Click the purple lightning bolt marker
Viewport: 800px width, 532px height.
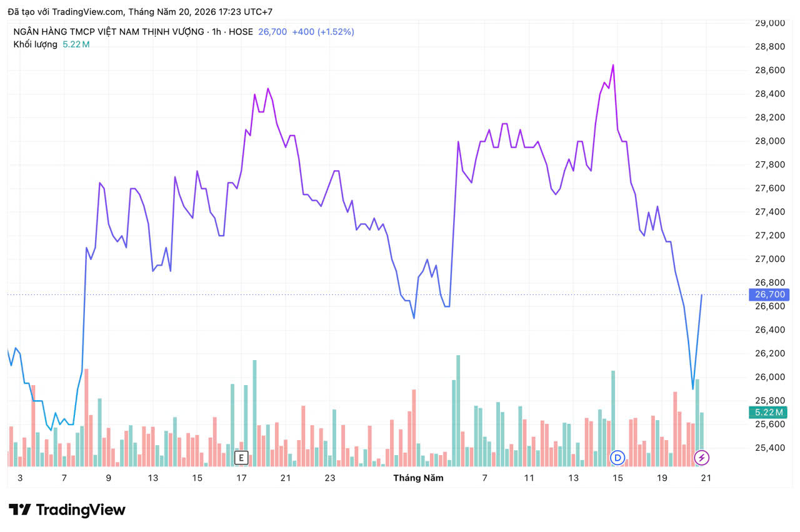point(701,458)
